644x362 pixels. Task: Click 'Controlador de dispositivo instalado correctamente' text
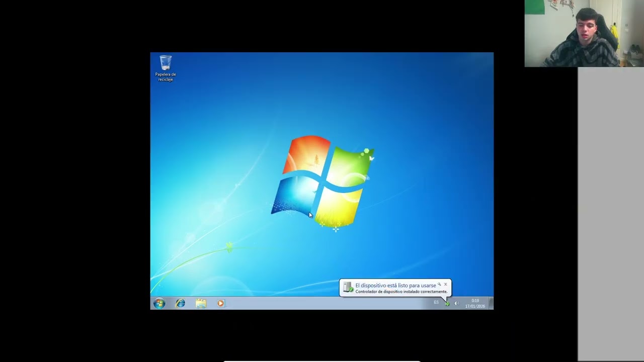401,292
